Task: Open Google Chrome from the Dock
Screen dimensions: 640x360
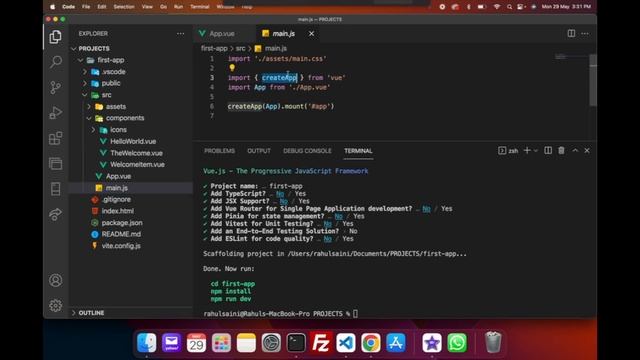Action: point(371,342)
